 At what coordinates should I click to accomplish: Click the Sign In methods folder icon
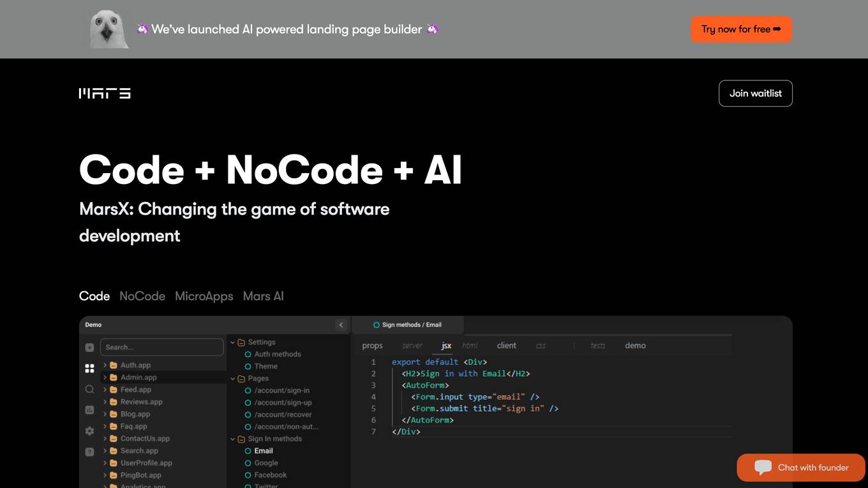click(241, 439)
